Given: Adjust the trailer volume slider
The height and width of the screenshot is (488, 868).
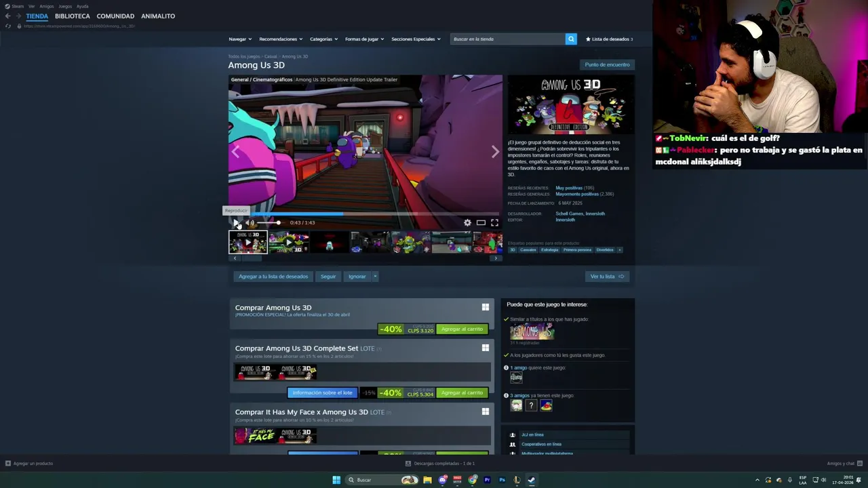Looking at the screenshot, I should [x=269, y=222].
